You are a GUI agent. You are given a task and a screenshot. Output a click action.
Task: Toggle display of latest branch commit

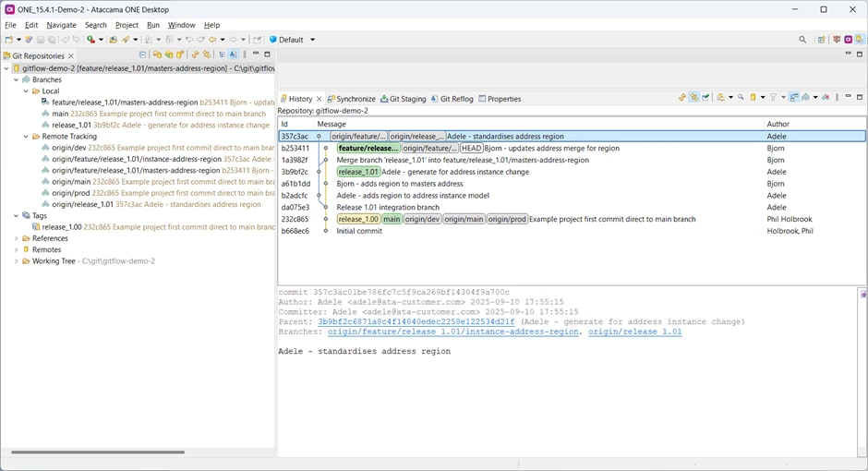[233, 54]
